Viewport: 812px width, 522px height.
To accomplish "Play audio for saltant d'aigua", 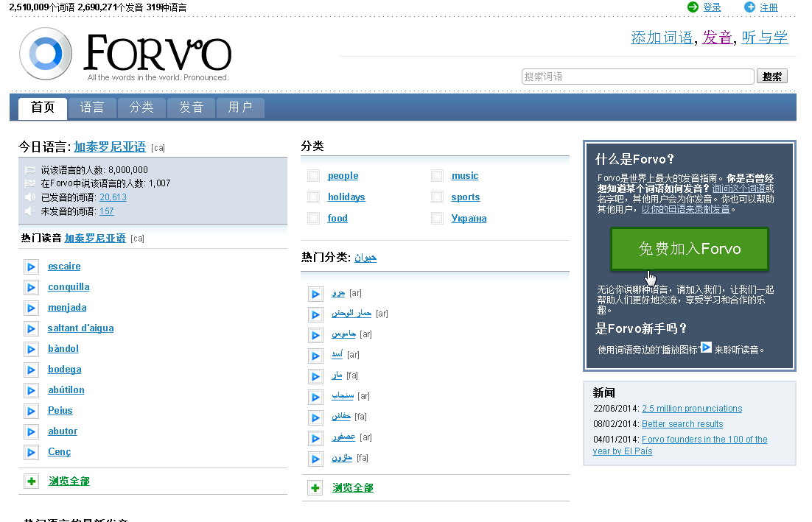I will (31, 328).
